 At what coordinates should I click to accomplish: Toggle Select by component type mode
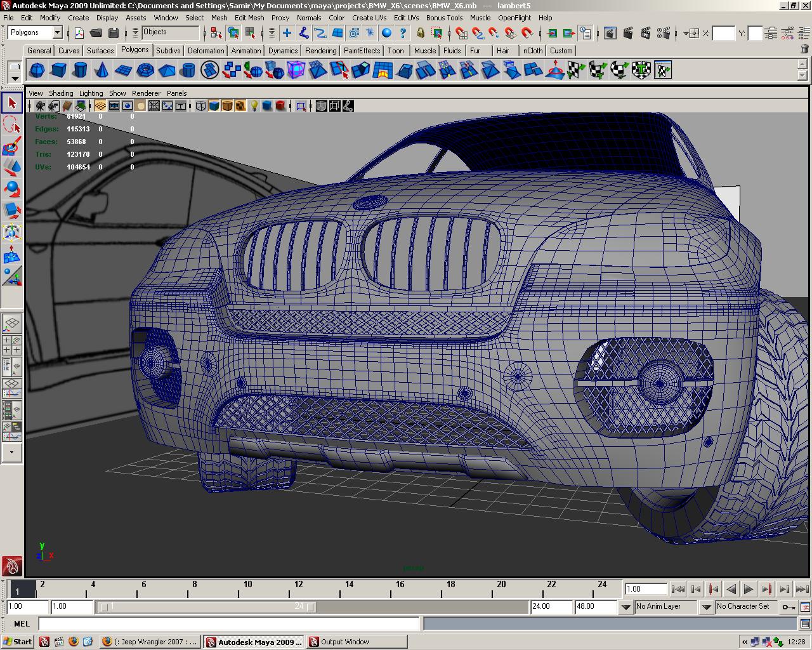(251, 33)
